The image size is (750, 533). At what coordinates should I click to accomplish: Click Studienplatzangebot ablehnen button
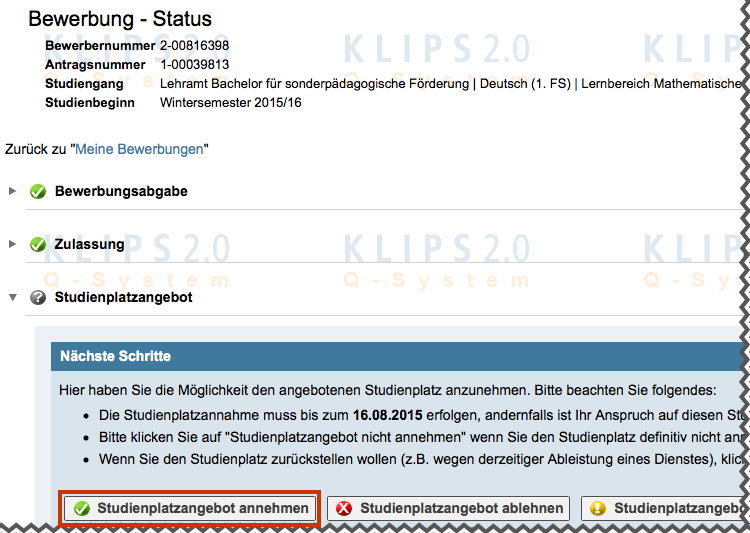coord(448,508)
